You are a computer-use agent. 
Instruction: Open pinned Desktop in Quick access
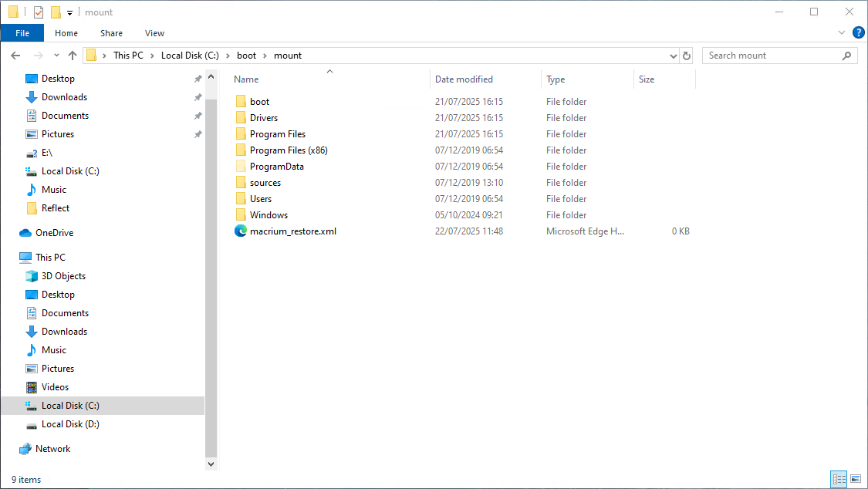tap(58, 79)
